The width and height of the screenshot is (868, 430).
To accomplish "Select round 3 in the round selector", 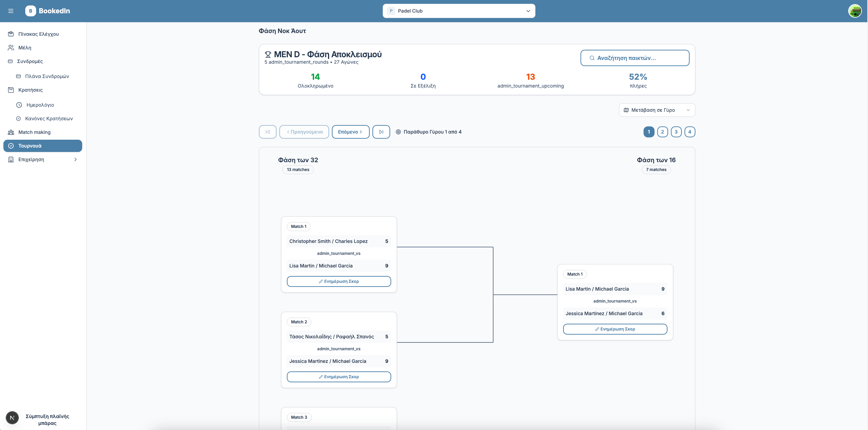I will point(676,132).
